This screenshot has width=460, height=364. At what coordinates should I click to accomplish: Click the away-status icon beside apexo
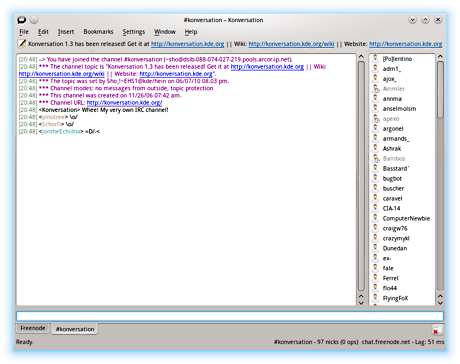(376, 119)
